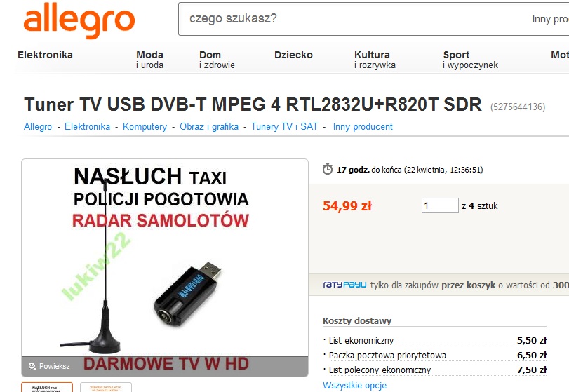Click the Inny producent breadcrumb link
569x392 pixels.
pyautogui.click(x=363, y=126)
